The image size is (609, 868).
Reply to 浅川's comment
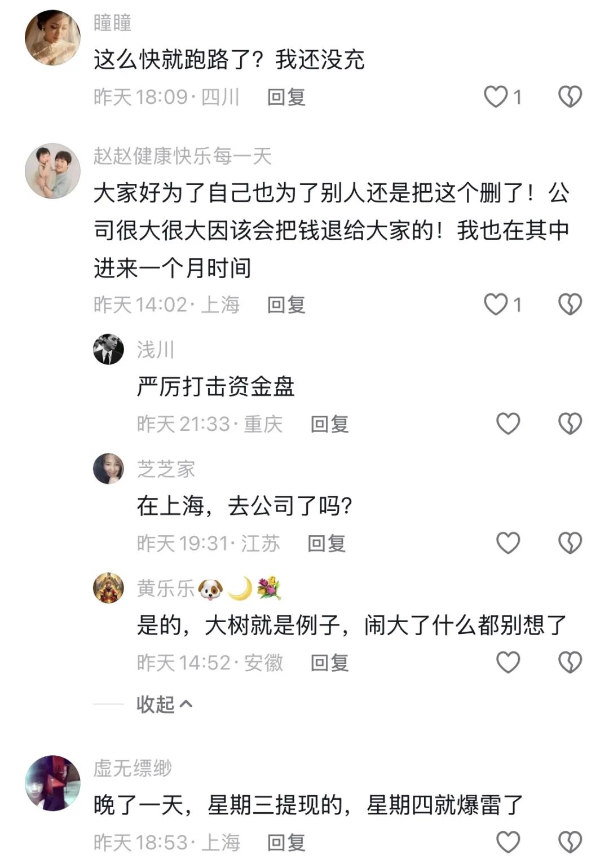click(x=329, y=424)
